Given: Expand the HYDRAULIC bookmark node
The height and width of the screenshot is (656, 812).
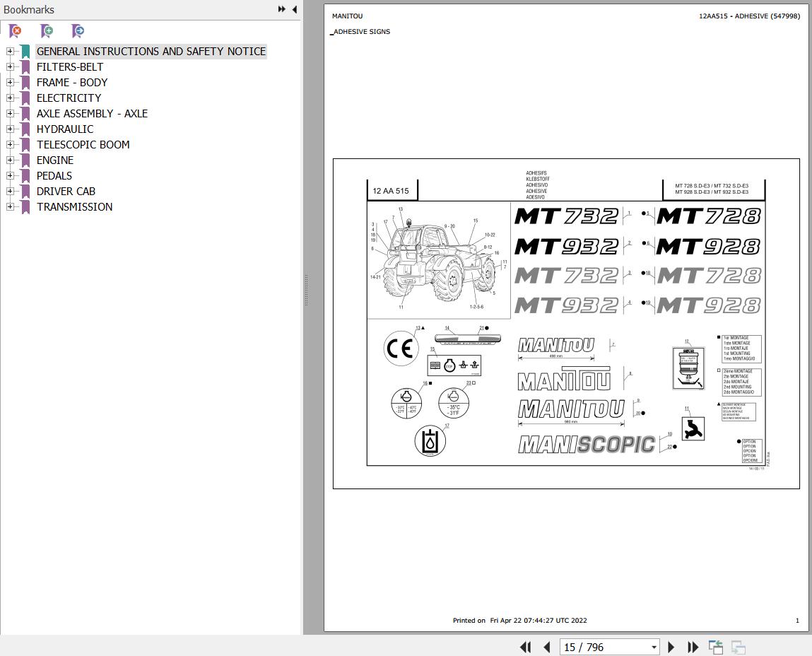Looking at the screenshot, I should [10, 129].
